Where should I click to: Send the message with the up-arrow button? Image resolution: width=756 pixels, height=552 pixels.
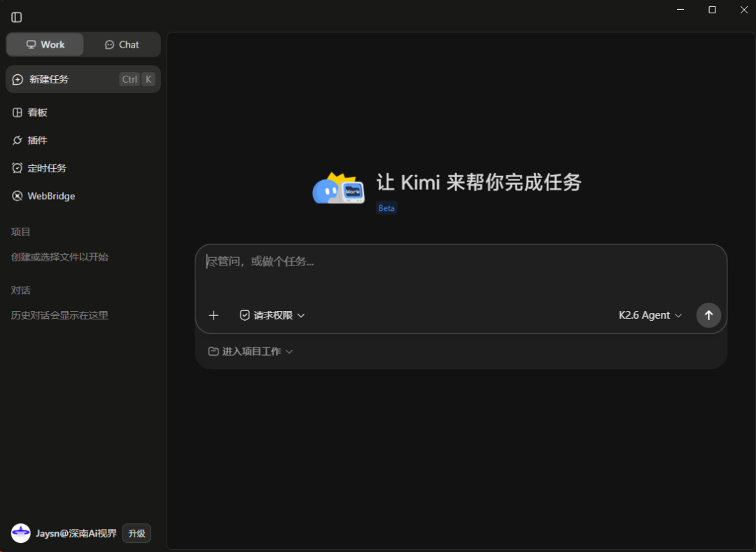[708, 315]
